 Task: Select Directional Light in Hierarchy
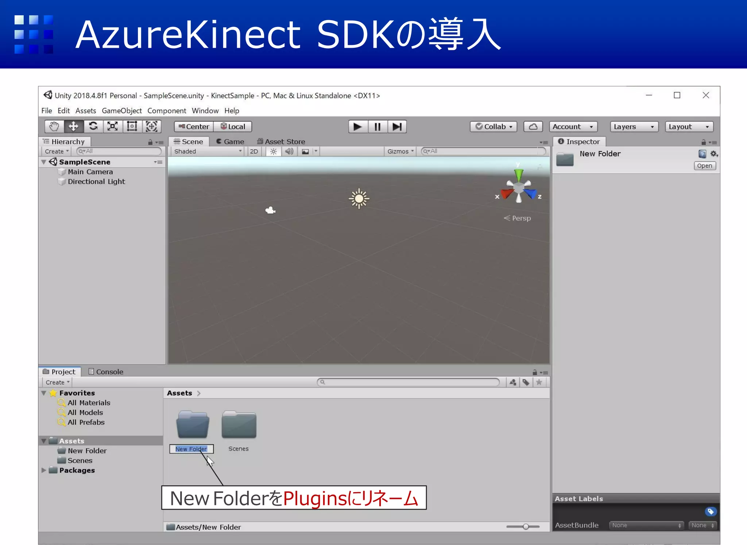[96, 182]
